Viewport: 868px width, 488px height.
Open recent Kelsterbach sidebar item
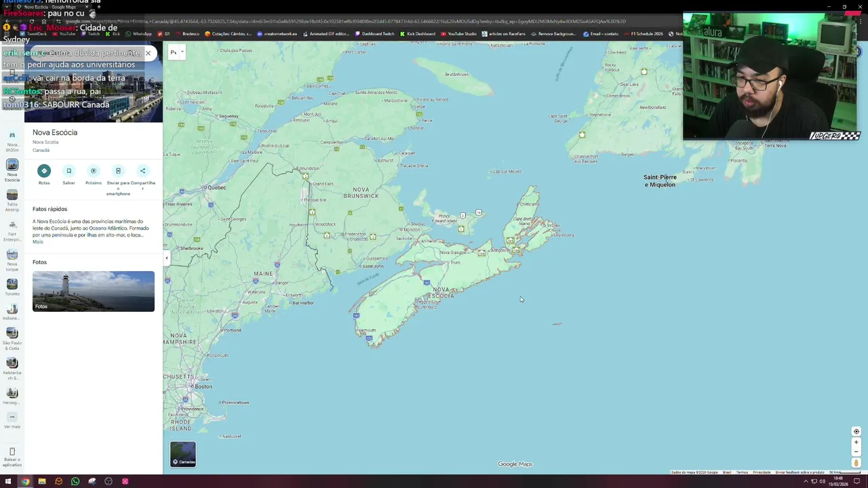pos(12,369)
